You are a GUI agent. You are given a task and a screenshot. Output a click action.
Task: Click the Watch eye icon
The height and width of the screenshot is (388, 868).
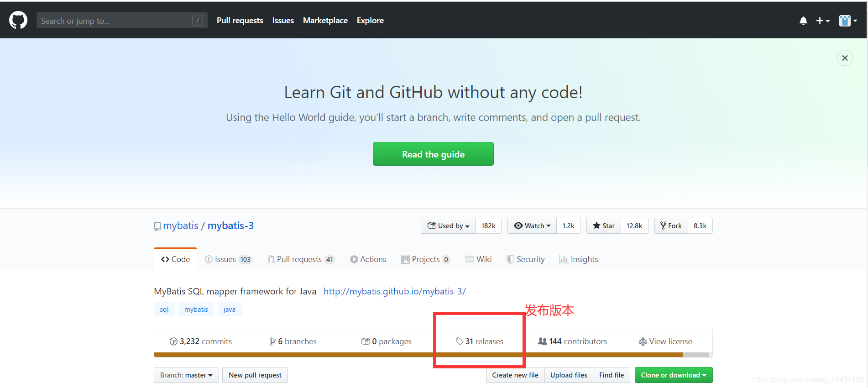click(518, 225)
